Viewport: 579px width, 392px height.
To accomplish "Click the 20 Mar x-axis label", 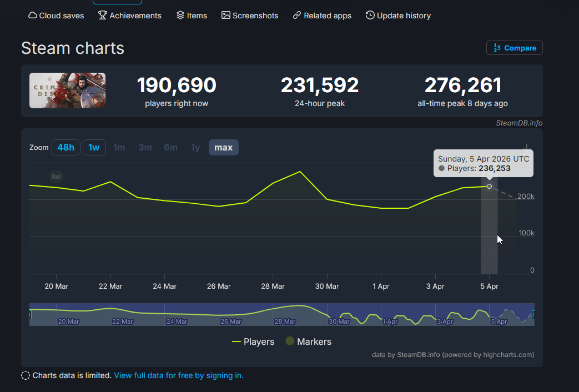I will point(57,287).
